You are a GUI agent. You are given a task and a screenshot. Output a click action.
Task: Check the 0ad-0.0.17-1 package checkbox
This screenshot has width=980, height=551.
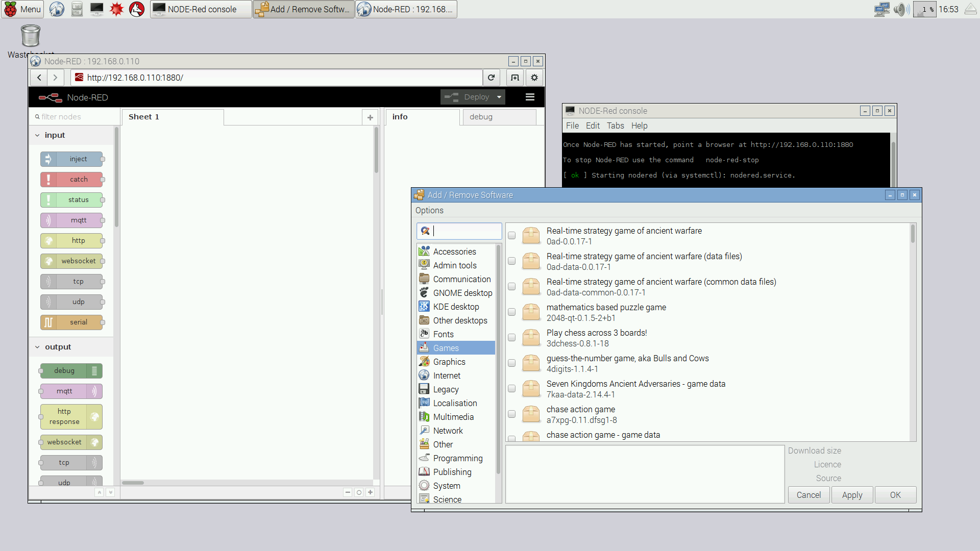coord(511,236)
